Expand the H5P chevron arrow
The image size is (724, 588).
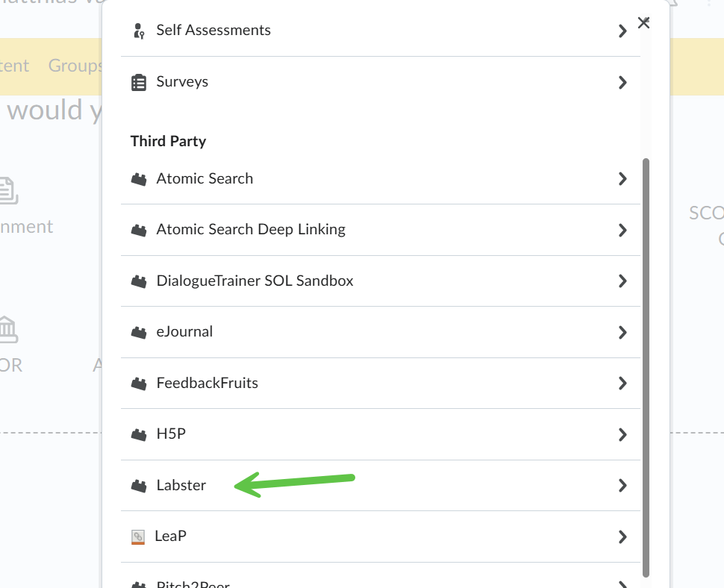pyautogui.click(x=622, y=434)
